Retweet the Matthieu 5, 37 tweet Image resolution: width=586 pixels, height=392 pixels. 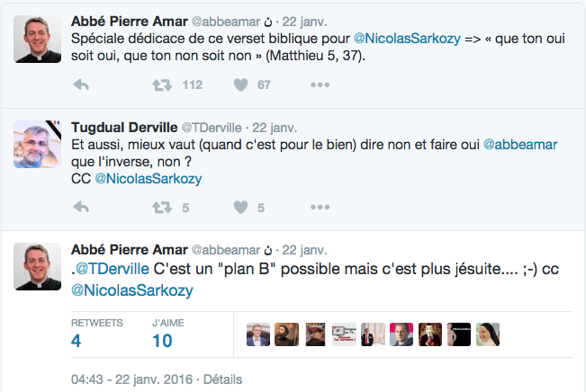162,85
